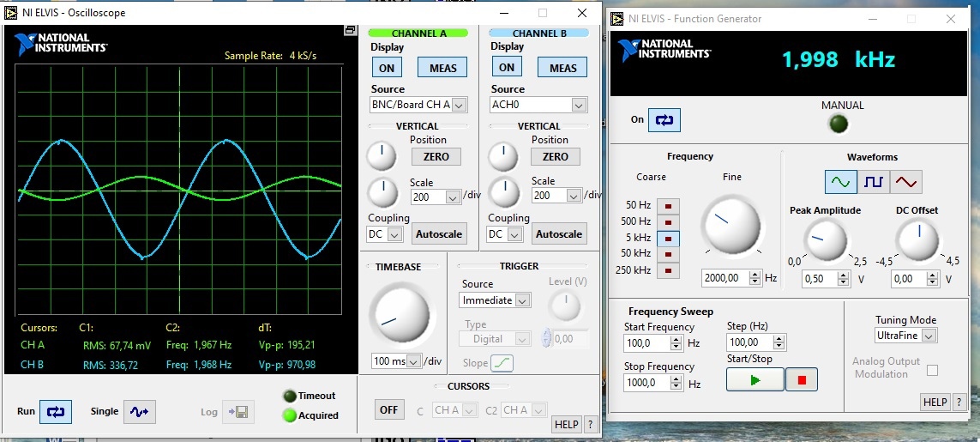Click the 1,998 kHz frequency readout

coord(839,59)
